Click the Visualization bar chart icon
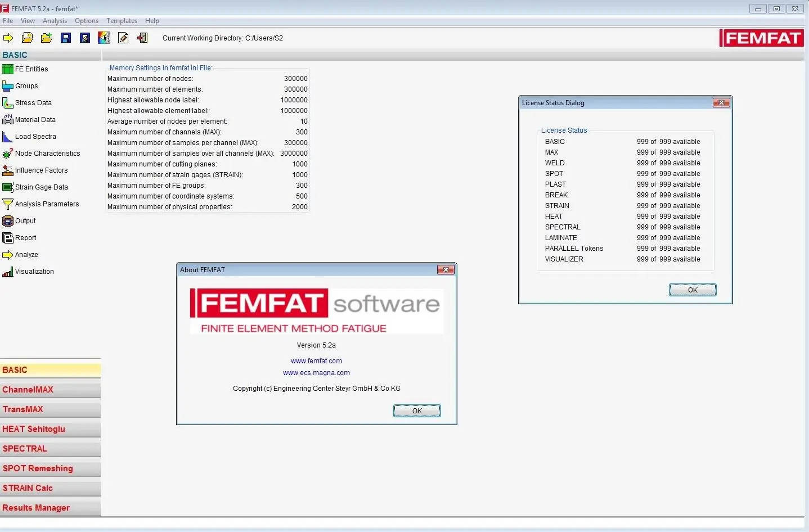 coord(8,272)
